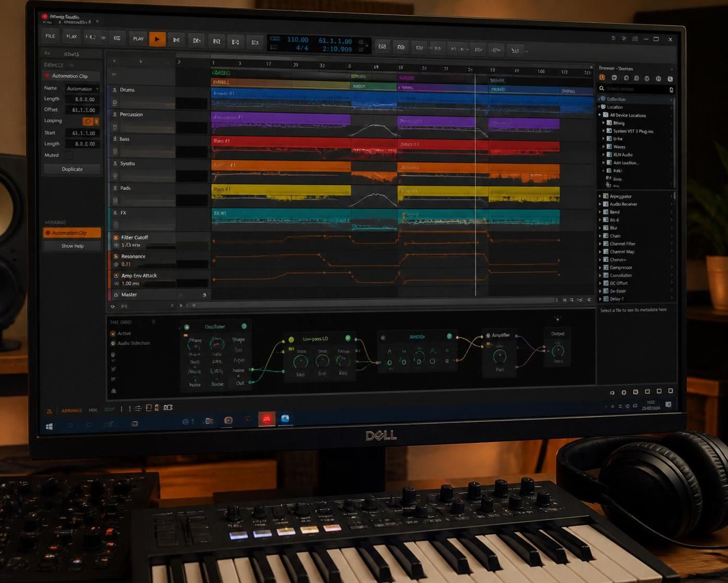728x583 pixels.
Task: Open the Windows Start menu
Action: click(x=49, y=427)
